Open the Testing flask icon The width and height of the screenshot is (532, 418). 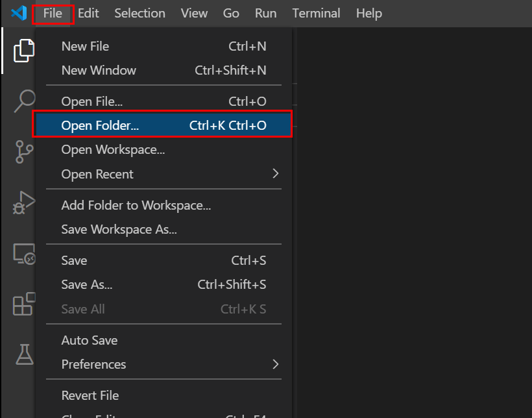tap(23, 354)
